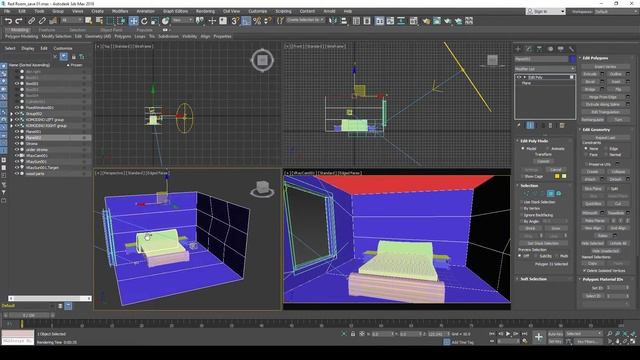The width and height of the screenshot is (640, 360).
Task: Toggle the Percent Snap icon
Action: (257, 20)
